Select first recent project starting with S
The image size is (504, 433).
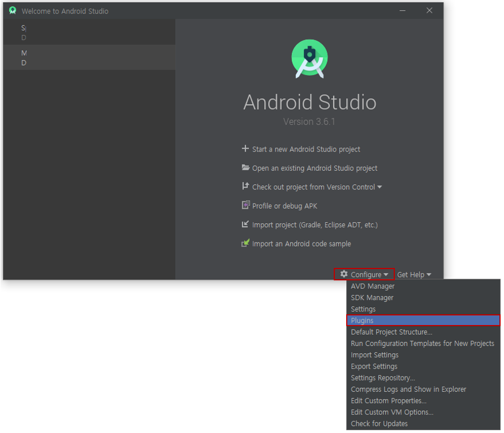pos(89,32)
